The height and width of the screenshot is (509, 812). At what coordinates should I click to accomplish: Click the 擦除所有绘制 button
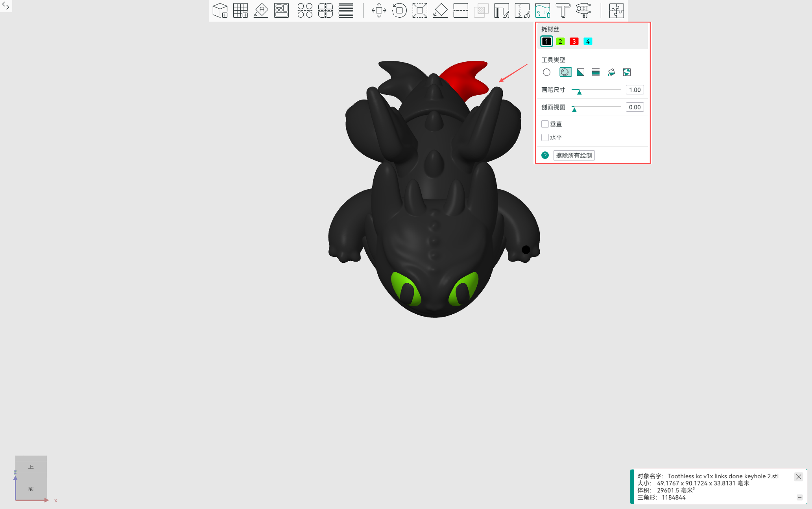(574, 155)
